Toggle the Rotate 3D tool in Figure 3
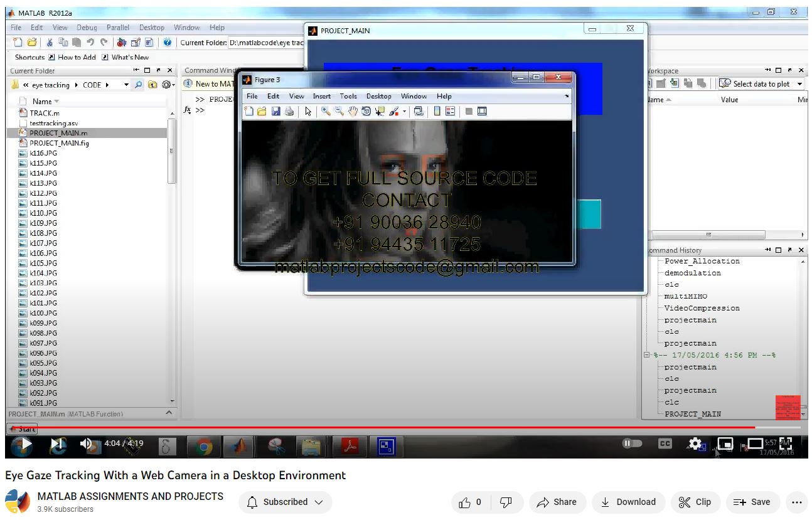The image size is (812, 520). (366, 112)
